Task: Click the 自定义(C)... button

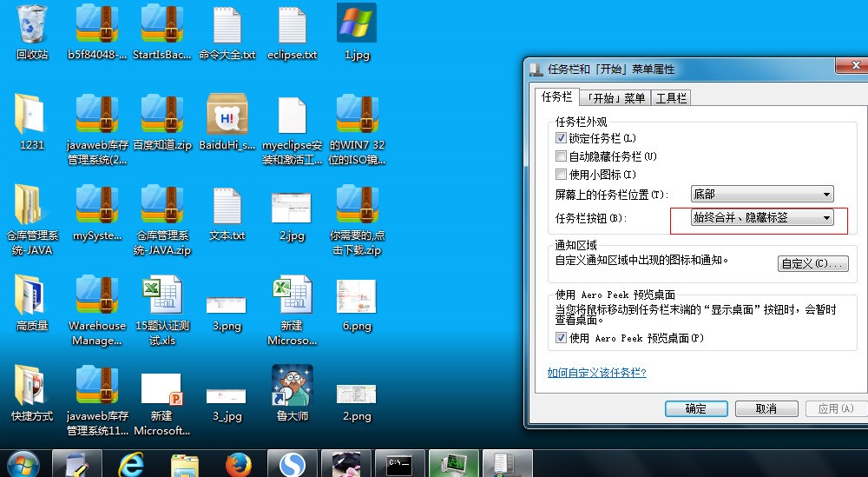Action: (812, 263)
